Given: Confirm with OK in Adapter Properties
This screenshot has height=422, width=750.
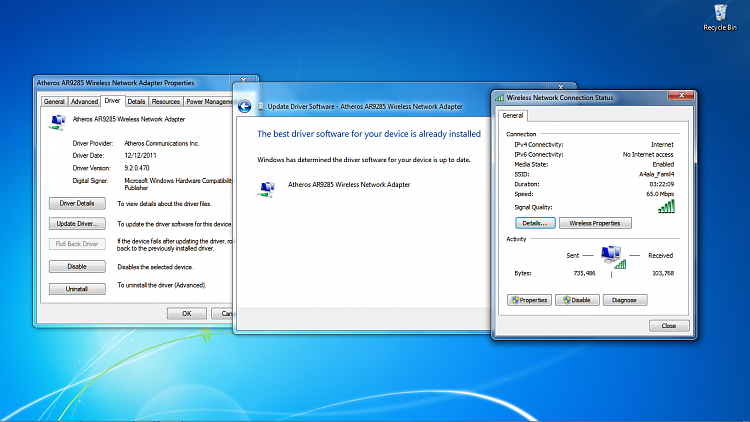Looking at the screenshot, I should pyautogui.click(x=187, y=313).
